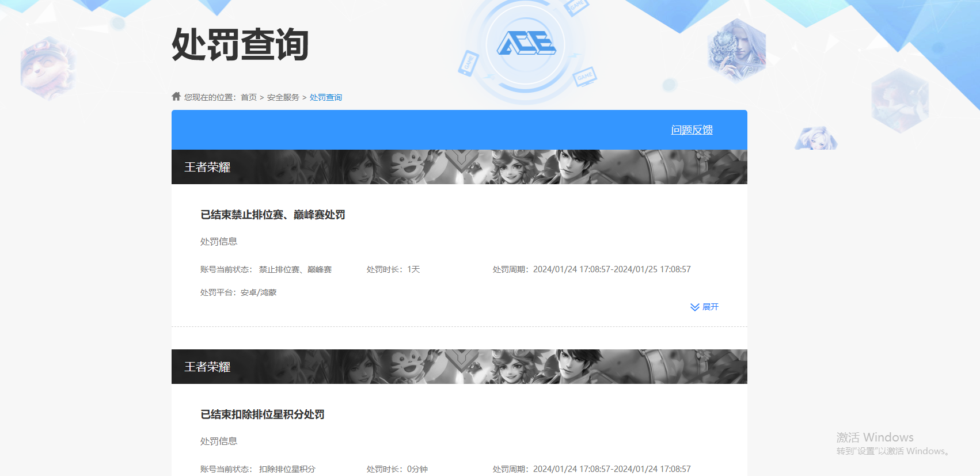Click 处罚平台：安卓/鸿蒙 text
The height and width of the screenshot is (476, 980).
[238, 292]
